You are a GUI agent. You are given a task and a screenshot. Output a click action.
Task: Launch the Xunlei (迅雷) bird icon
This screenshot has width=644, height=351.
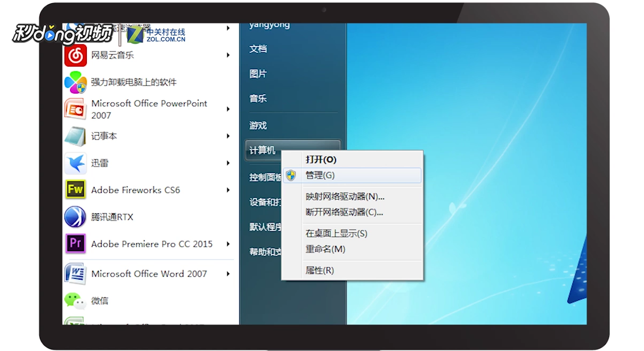pos(76,163)
